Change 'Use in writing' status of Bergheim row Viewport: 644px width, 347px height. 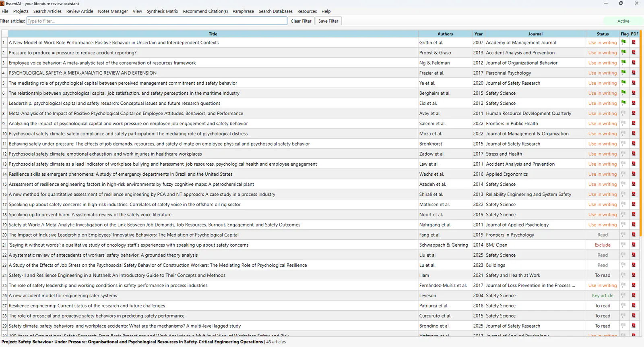603,93
